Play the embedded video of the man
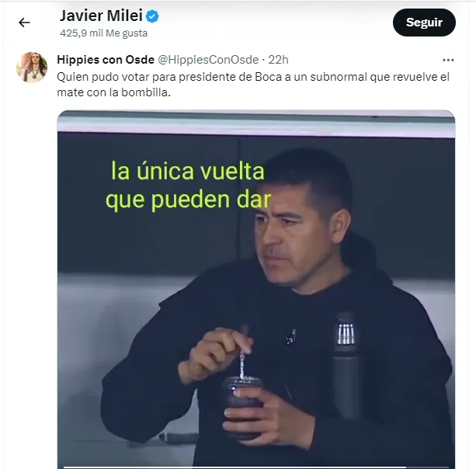 256,290
